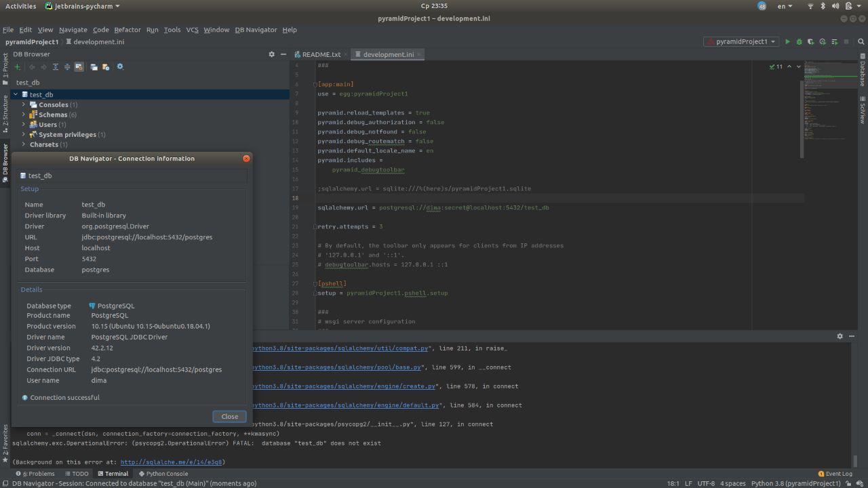This screenshot has width=868, height=488.
Task: Open DB Navigator settings gear in toolbar
Action: [120, 67]
